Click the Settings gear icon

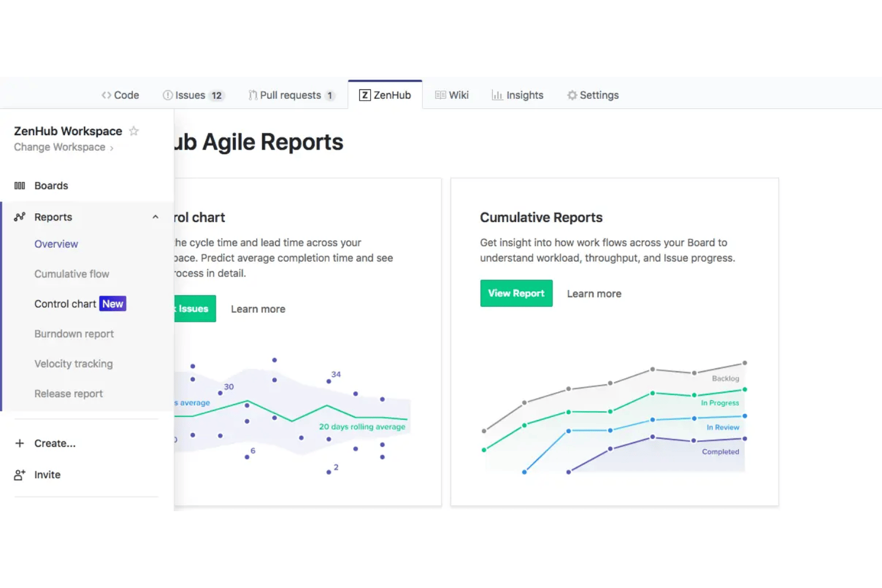pos(572,95)
